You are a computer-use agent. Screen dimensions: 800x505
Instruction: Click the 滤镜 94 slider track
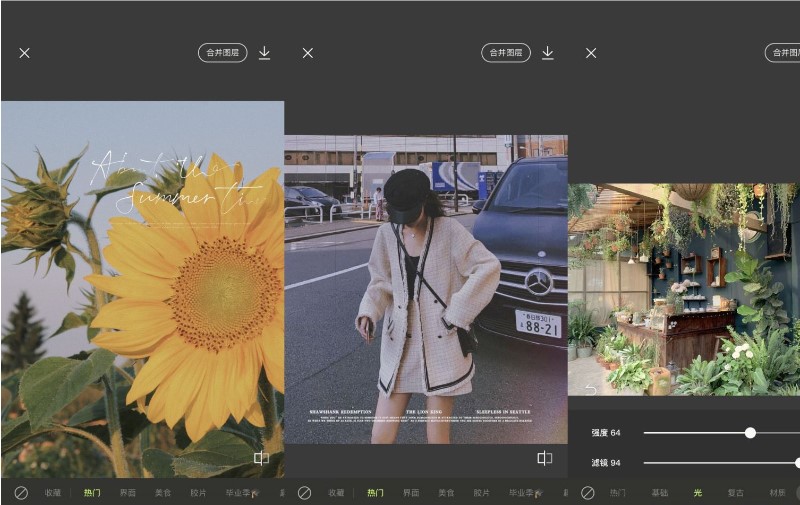[721, 463]
